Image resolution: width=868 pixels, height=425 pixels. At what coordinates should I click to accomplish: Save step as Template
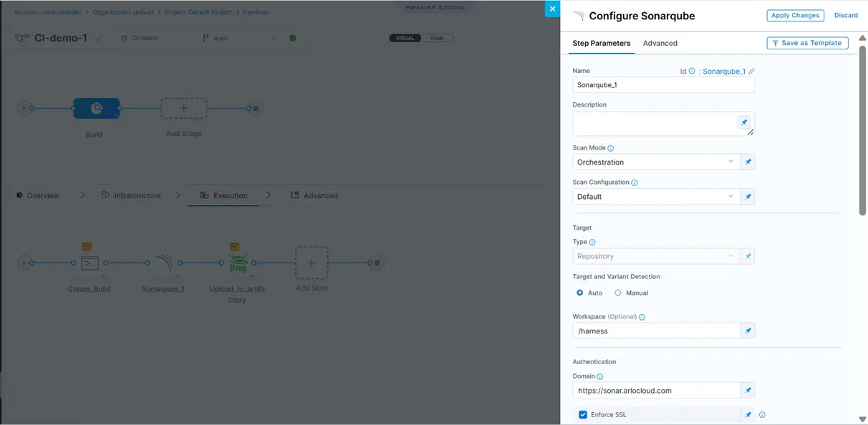807,43
